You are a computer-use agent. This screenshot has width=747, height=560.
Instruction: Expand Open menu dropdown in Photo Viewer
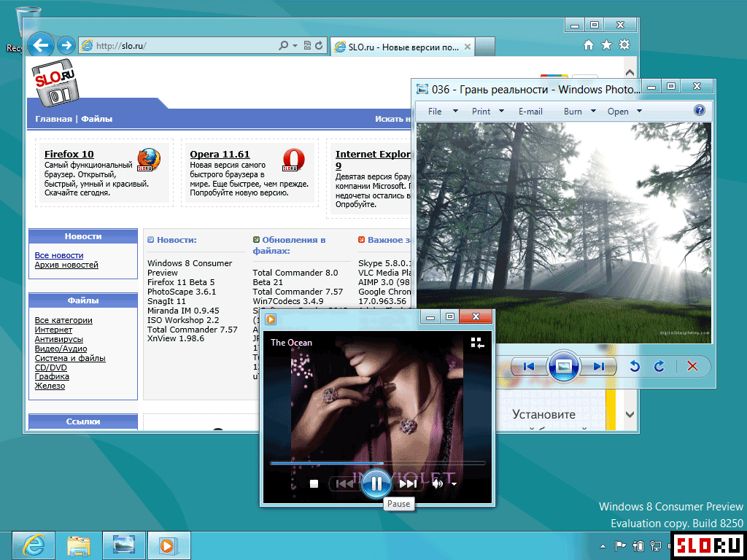click(x=639, y=111)
